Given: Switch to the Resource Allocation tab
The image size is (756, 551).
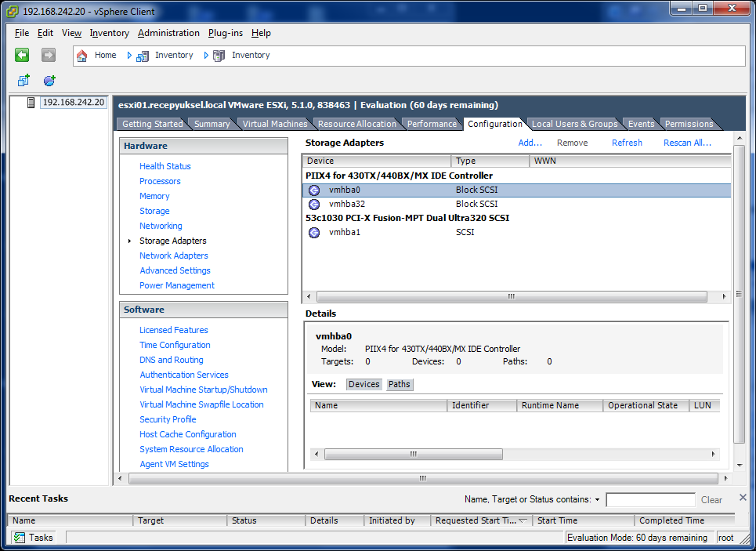Looking at the screenshot, I should (x=356, y=124).
